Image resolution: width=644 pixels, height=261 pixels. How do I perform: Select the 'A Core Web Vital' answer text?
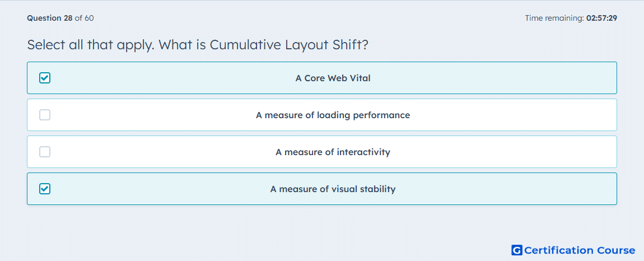click(333, 78)
